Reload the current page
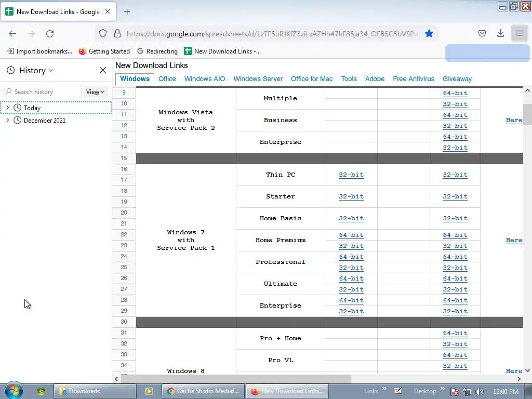532x399 pixels. point(50,34)
